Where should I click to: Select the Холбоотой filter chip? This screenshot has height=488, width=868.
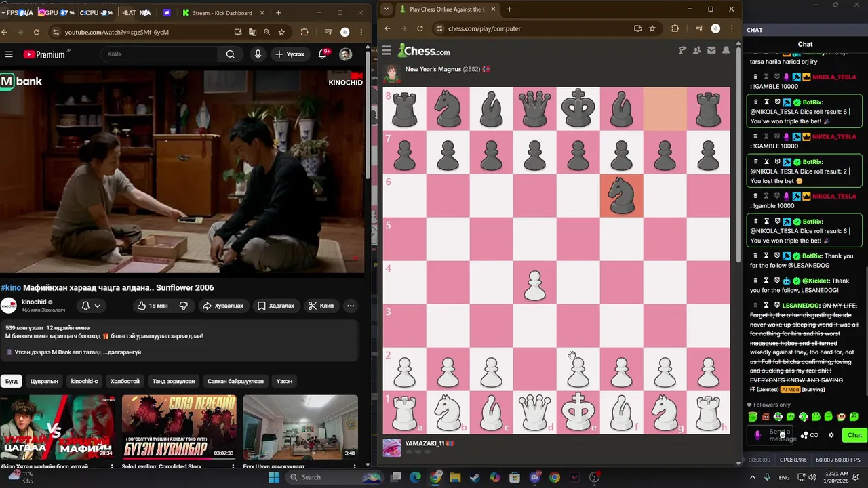click(x=125, y=381)
